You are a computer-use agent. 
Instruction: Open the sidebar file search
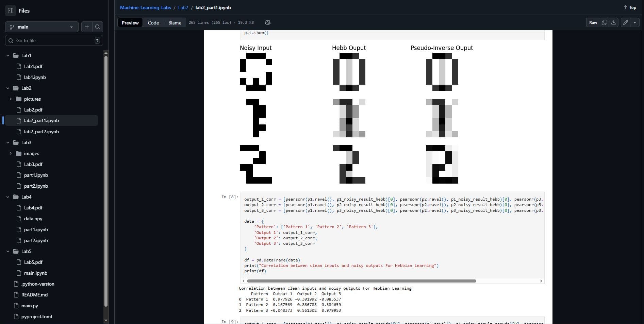tap(98, 27)
